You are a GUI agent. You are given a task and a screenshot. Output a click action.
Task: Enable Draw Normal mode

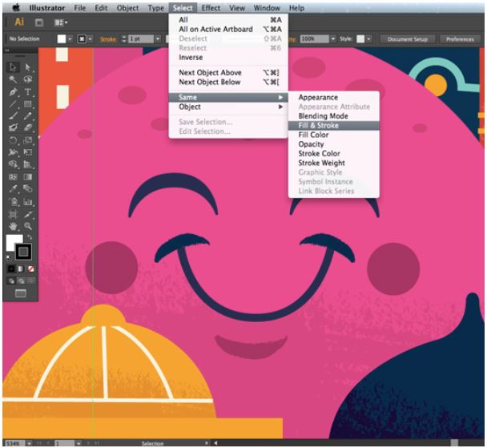coord(11,281)
